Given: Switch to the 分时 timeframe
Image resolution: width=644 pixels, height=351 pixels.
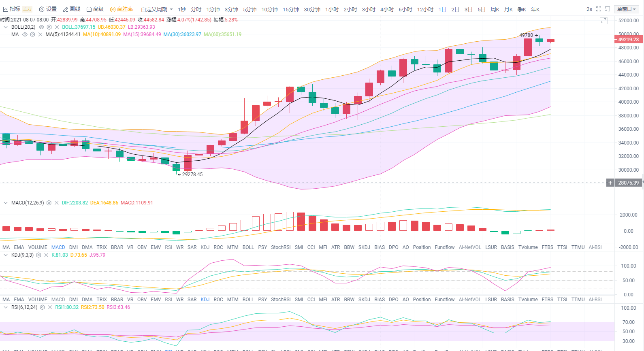Looking at the screenshot, I should (196, 9).
